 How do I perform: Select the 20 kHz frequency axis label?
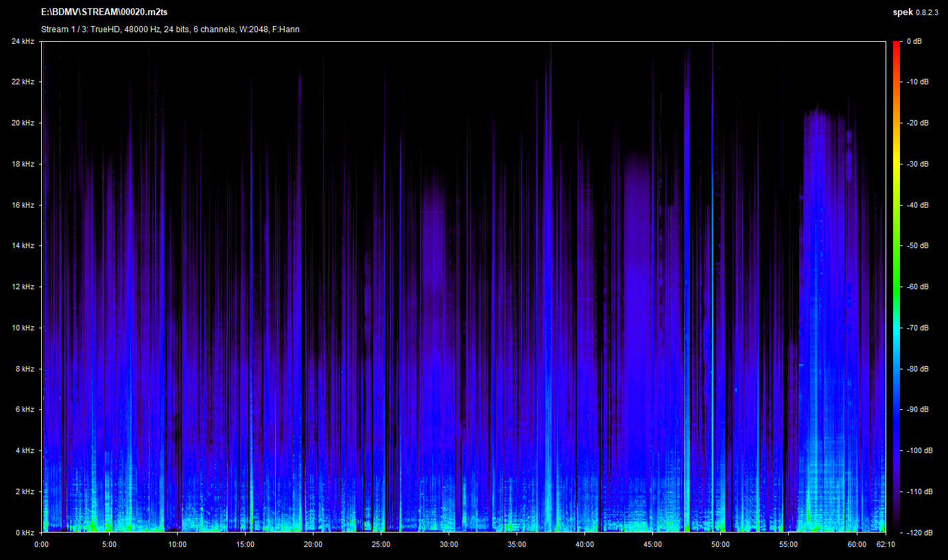(23, 123)
